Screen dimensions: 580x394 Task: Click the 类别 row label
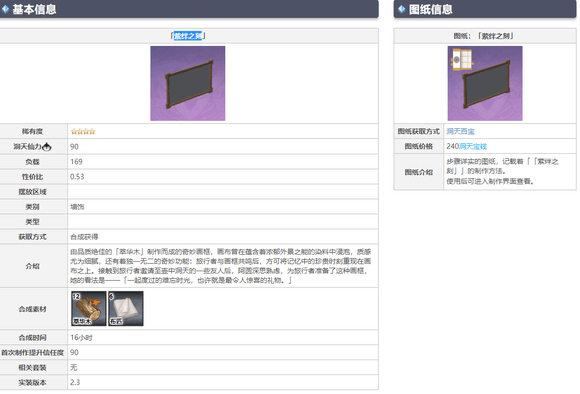click(33, 207)
